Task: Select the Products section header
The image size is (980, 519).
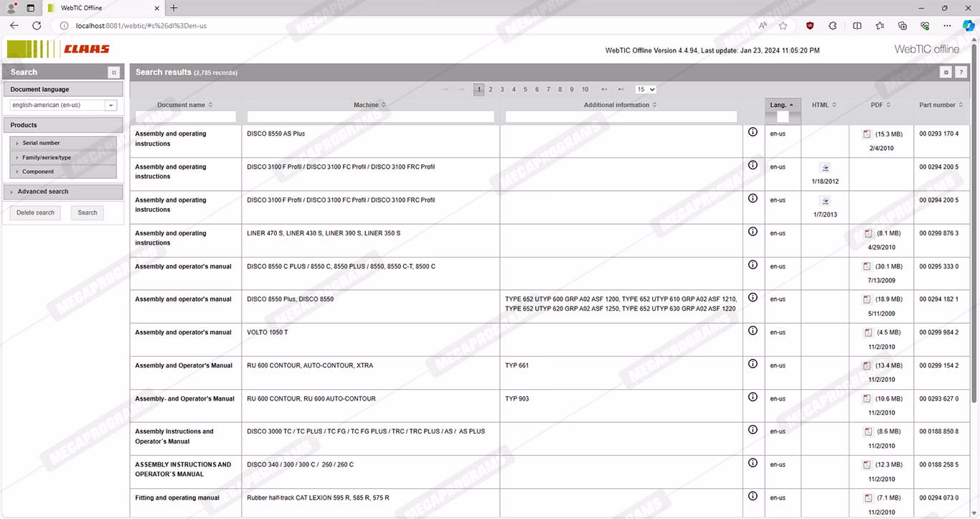Action: pyautogui.click(x=63, y=125)
